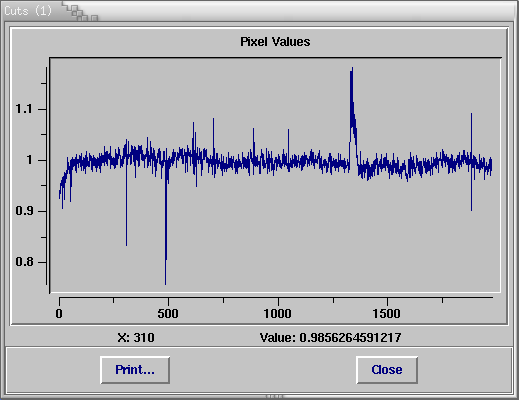Click the resize grip at window bottom edge

point(275,397)
